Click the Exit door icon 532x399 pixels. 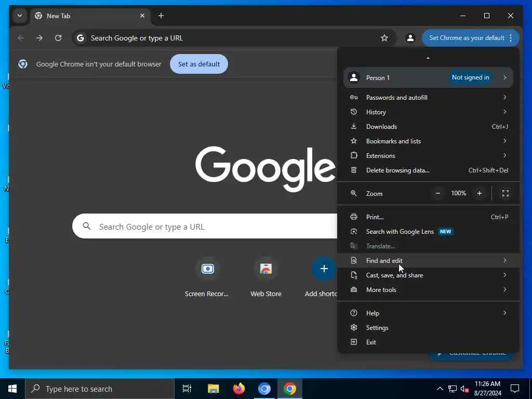(353, 342)
